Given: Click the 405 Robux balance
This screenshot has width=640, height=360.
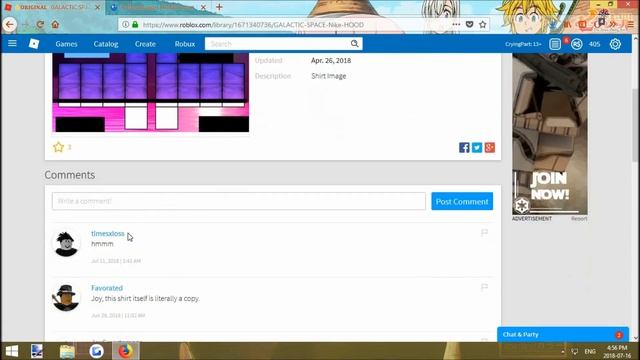Looking at the screenshot, I should click(x=595, y=44).
